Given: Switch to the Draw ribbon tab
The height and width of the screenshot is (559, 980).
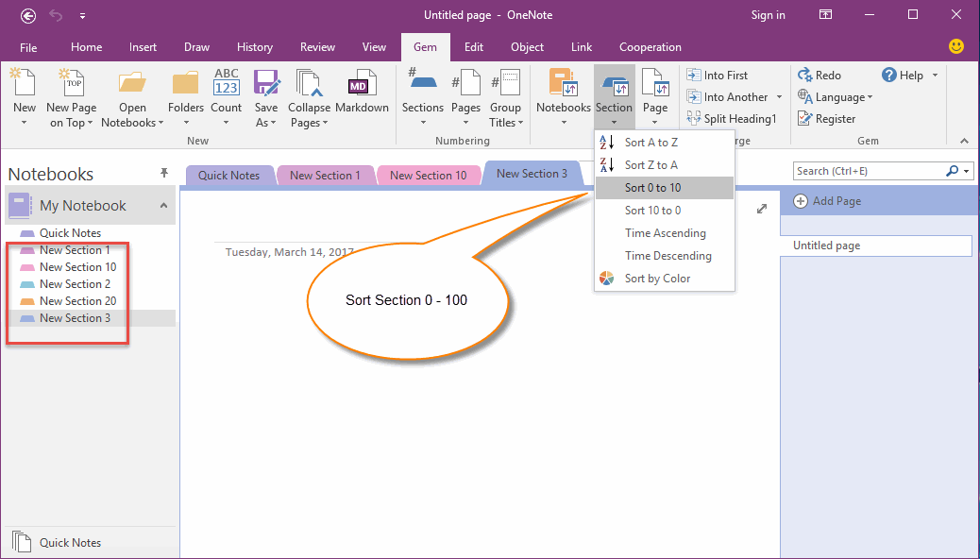Looking at the screenshot, I should point(196,46).
